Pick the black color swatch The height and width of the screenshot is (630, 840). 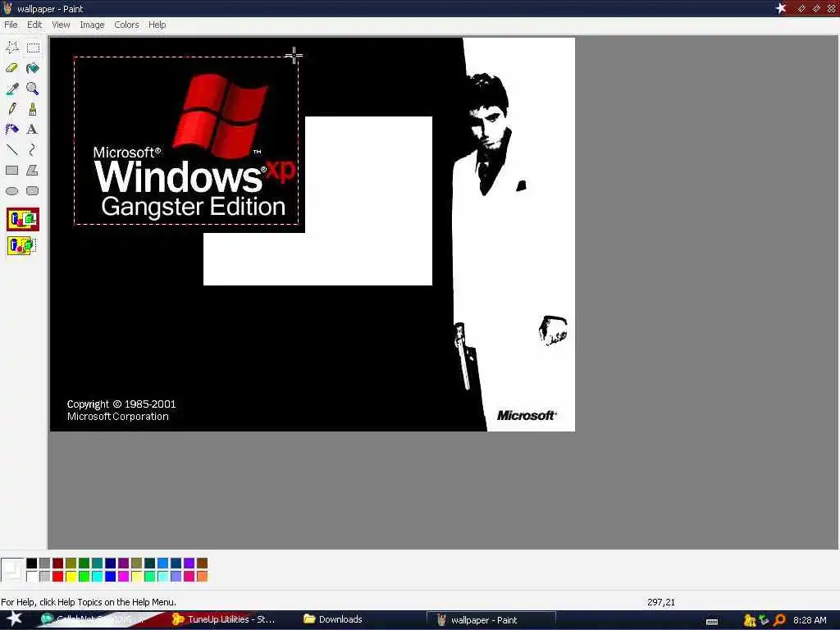click(32, 563)
